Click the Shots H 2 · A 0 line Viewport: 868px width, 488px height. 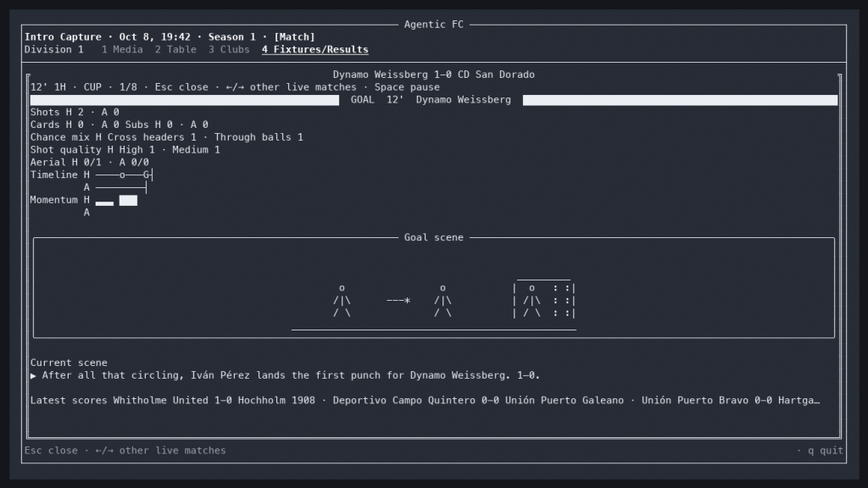tap(75, 112)
